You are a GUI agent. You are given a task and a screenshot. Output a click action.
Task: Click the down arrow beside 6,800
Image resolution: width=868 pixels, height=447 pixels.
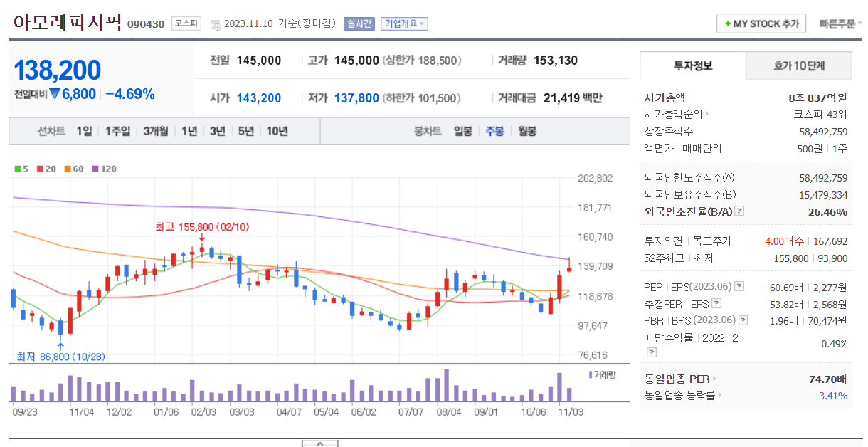[54, 94]
